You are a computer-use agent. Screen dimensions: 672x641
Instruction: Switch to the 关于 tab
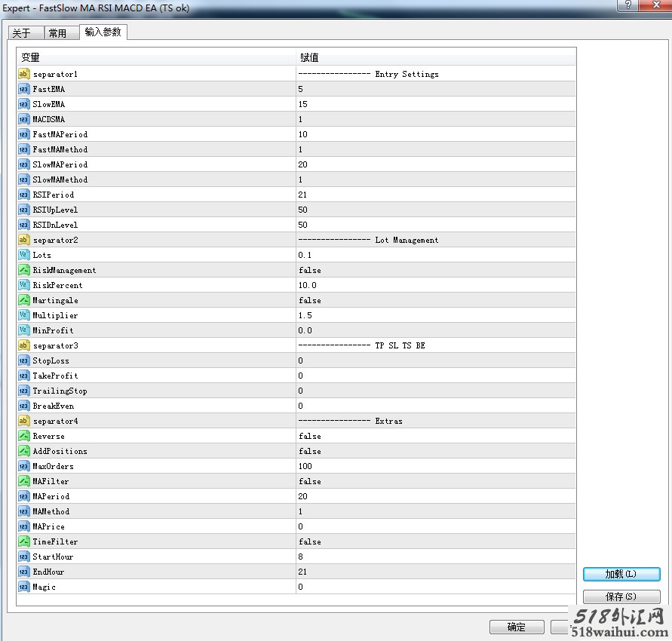[26, 33]
